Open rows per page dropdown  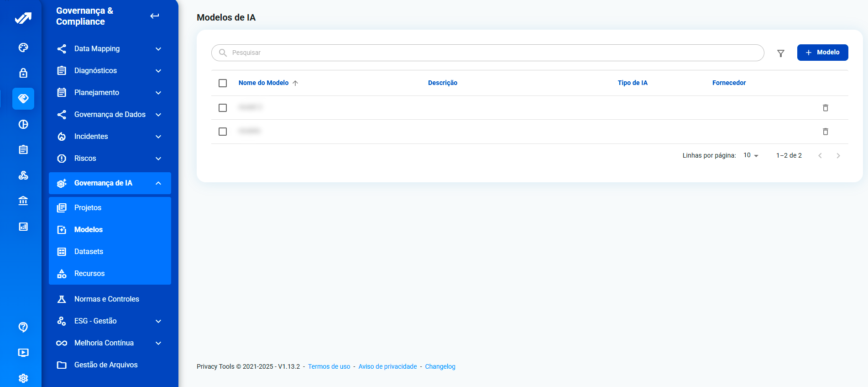[x=750, y=155]
